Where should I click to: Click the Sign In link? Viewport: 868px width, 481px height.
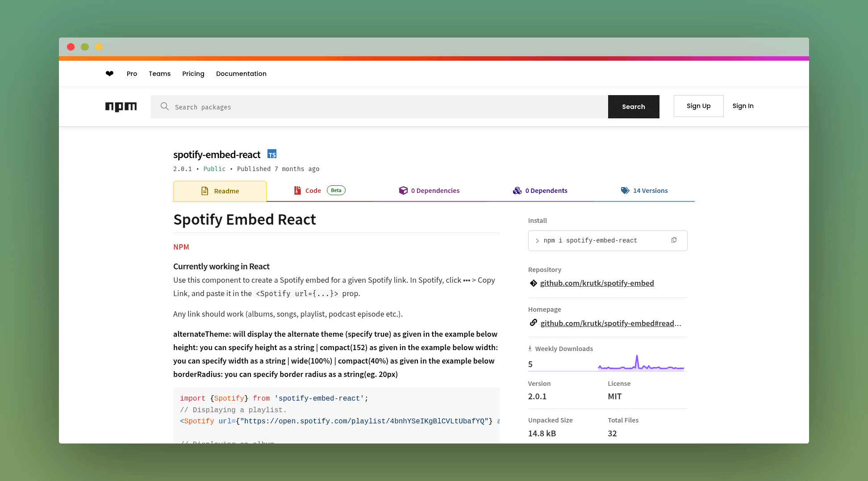pos(743,106)
